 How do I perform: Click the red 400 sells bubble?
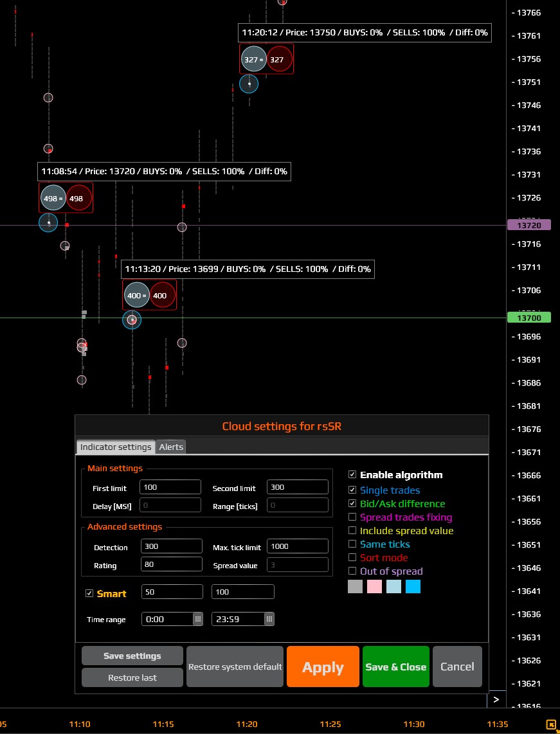click(x=160, y=296)
